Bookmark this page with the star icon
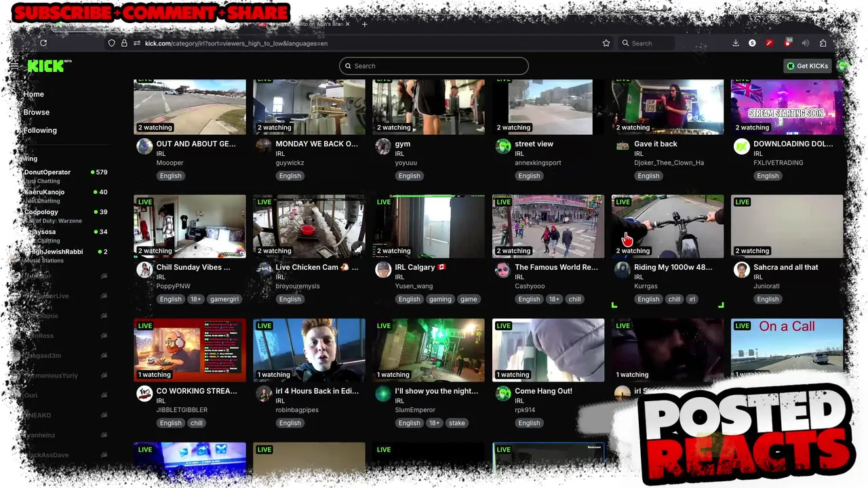Viewport: 868px width, 488px height. pos(606,43)
